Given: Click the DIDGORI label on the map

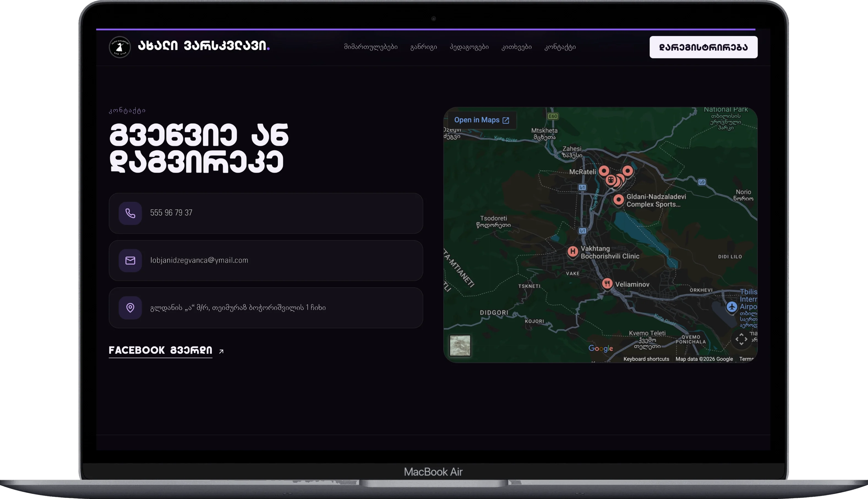Looking at the screenshot, I should tap(494, 313).
